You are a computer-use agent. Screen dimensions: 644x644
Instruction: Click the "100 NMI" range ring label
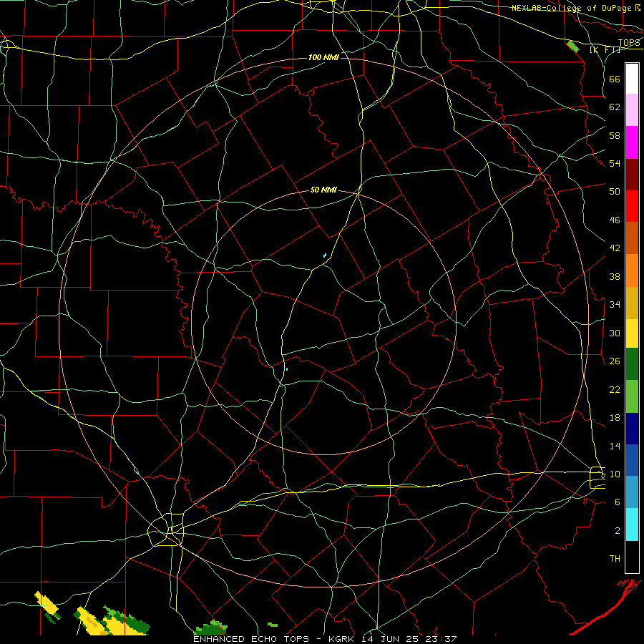[323, 57]
